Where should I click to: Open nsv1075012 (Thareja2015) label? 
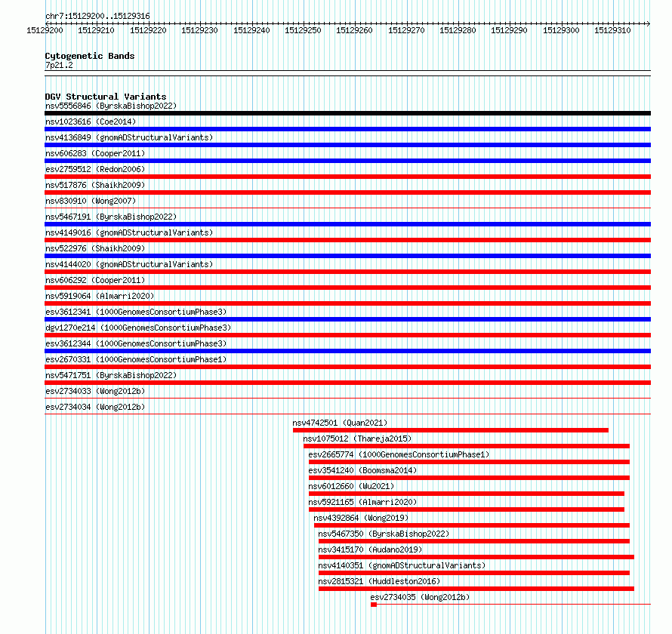(357, 439)
